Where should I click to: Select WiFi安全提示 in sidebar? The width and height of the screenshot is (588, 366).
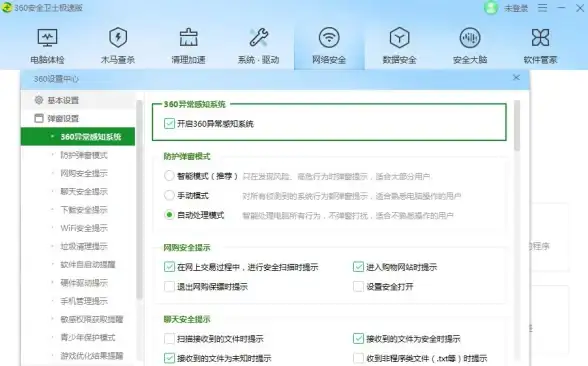coord(84,228)
